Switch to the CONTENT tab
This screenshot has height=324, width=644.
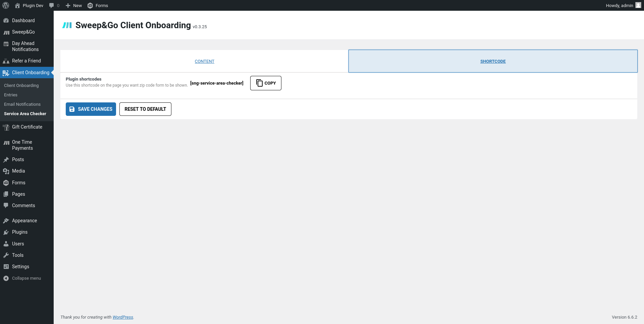[204, 61]
